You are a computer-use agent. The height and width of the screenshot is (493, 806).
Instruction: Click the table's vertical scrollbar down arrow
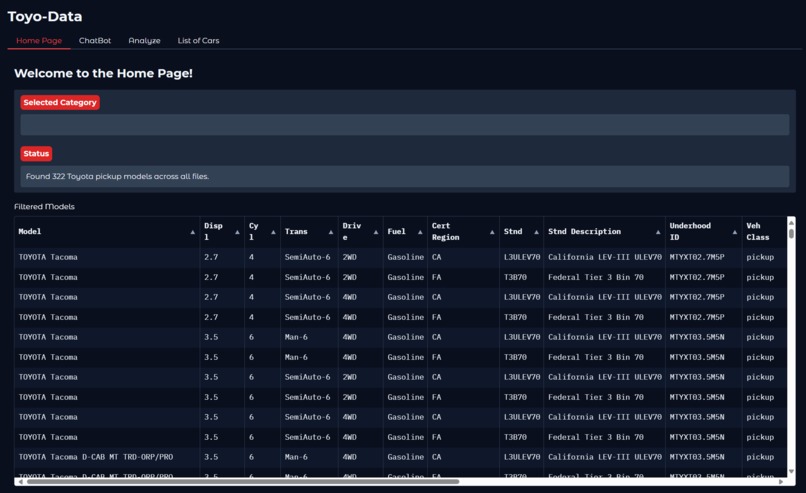[791, 471]
